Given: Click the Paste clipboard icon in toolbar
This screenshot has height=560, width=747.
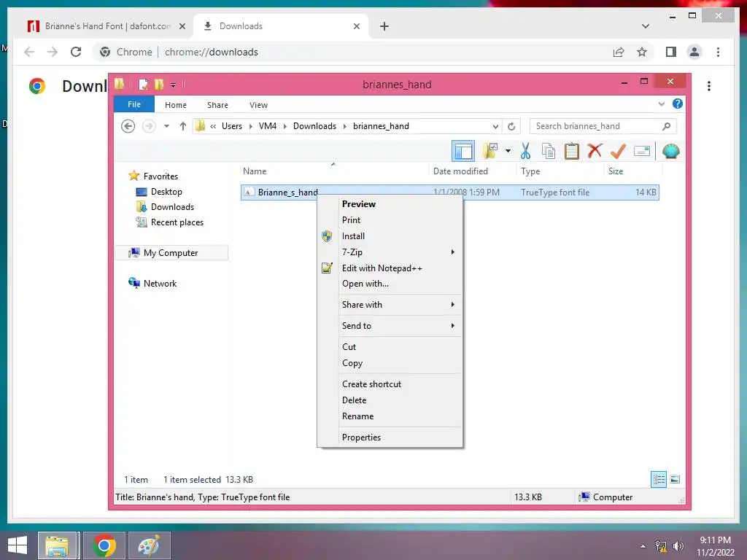Looking at the screenshot, I should pos(571,151).
